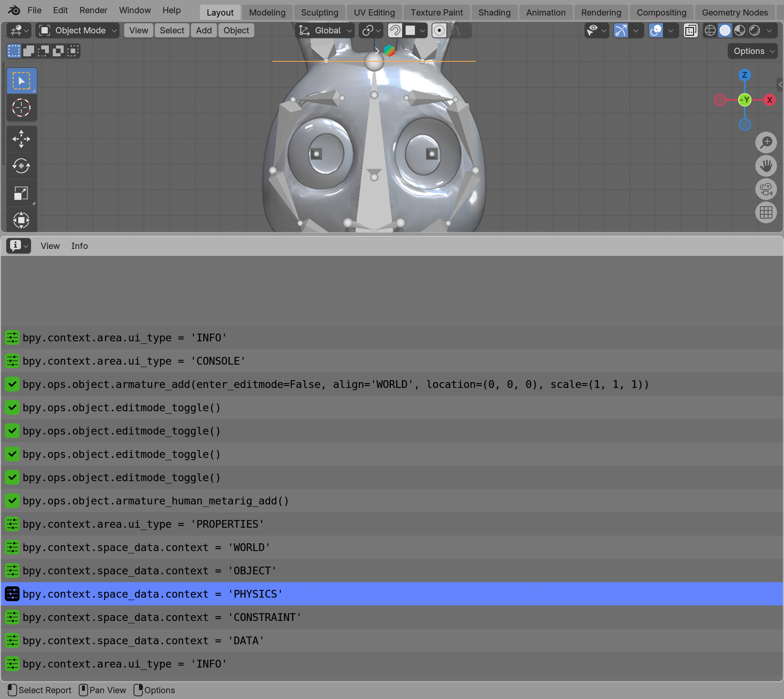The width and height of the screenshot is (784, 699).
Task: Click the Blender logo icon
Action: 14,10
